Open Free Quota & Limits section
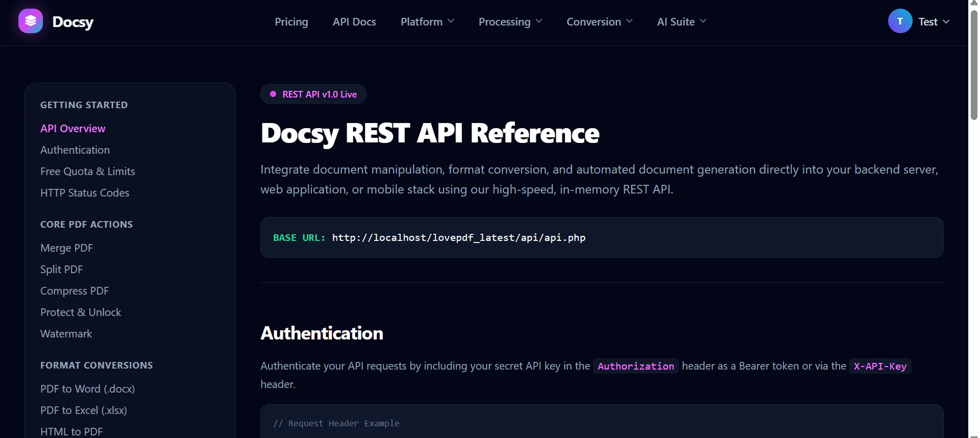The image size is (980, 438). click(88, 172)
